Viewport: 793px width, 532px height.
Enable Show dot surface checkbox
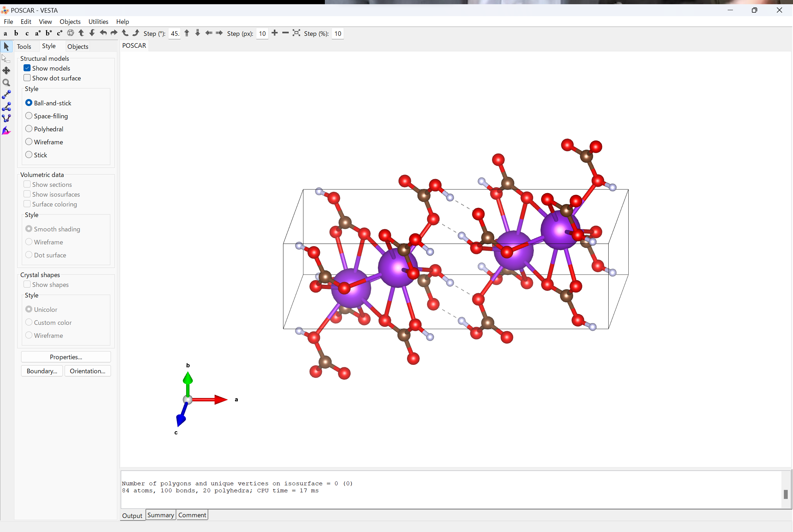(27, 78)
